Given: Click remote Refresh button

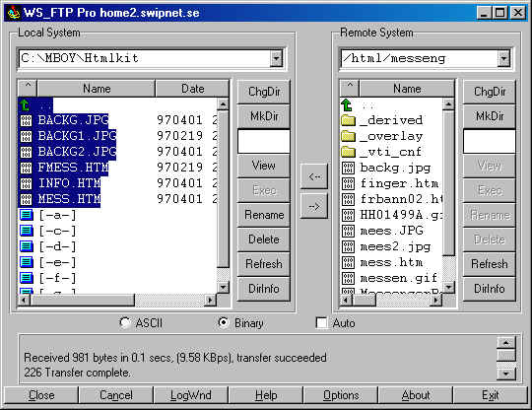Looking at the screenshot, I should tap(490, 264).
